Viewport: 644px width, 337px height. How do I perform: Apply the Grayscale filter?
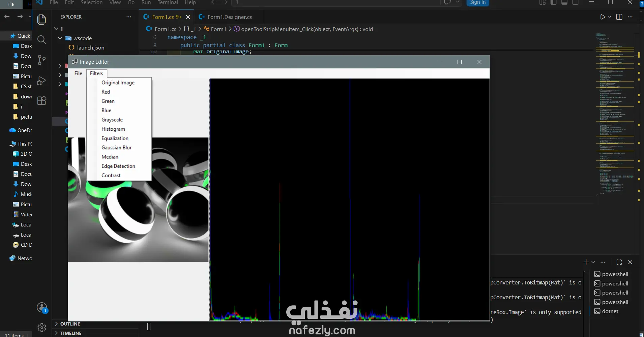pyautogui.click(x=112, y=120)
